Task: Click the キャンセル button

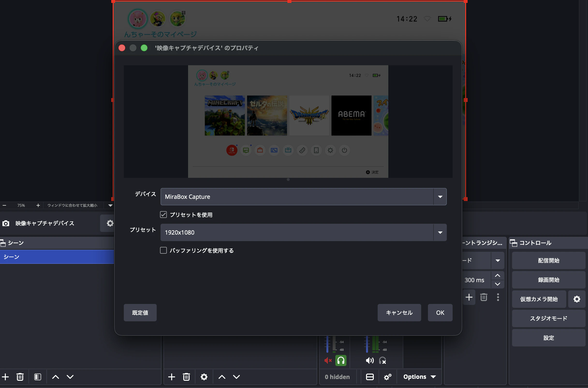Action: pyautogui.click(x=399, y=313)
